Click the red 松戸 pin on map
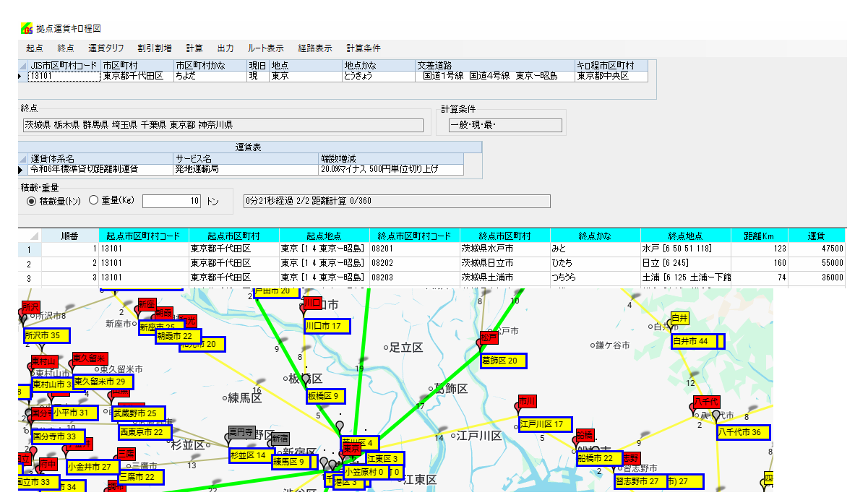The height and width of the screenshot is (495, 868). 489,337
